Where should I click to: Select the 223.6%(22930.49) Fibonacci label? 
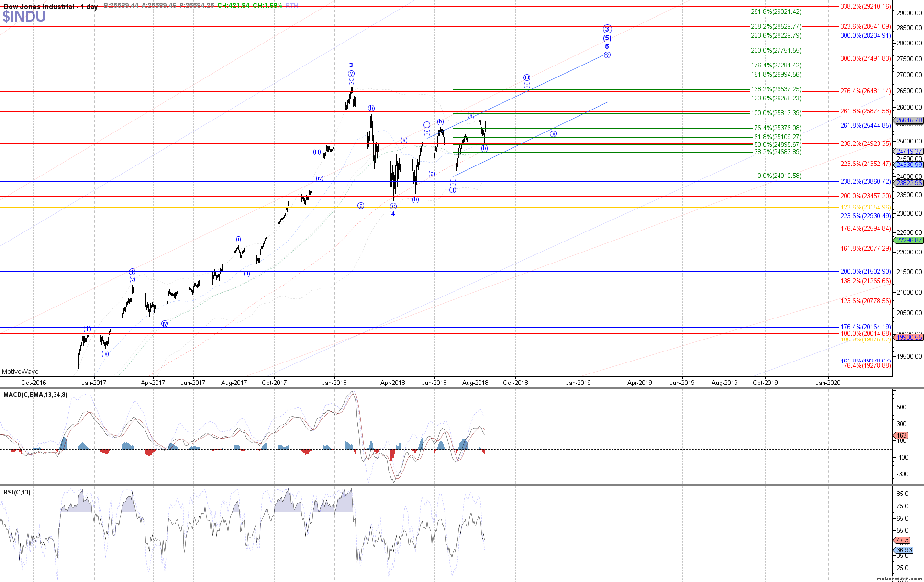coord(866,216)
